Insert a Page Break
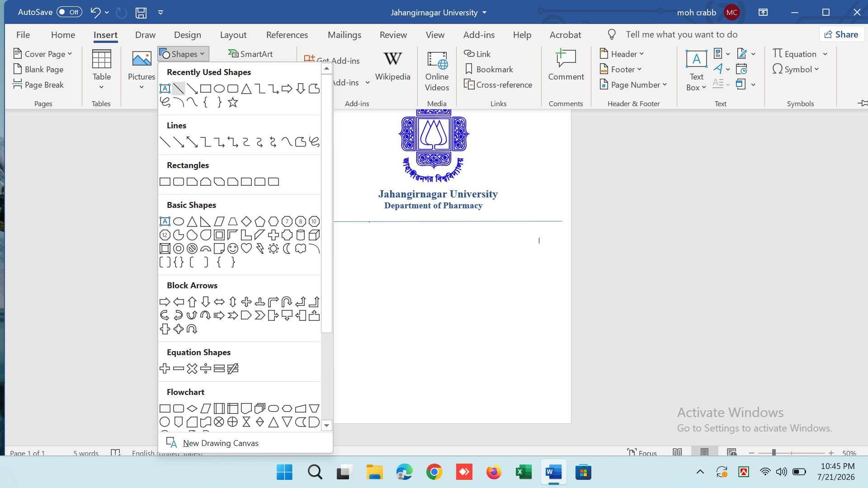This screenshot has width=868, height=488. [x=38, y=84]
